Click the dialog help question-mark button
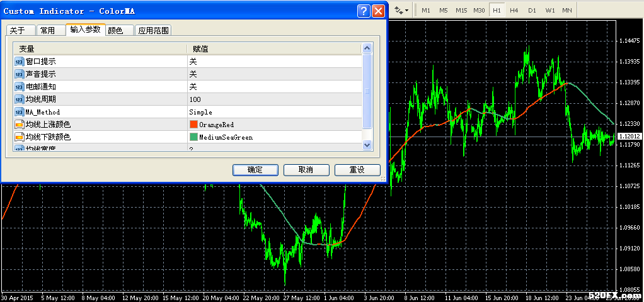The width and height of the screenshot is (644, 302). click(364, 11)
